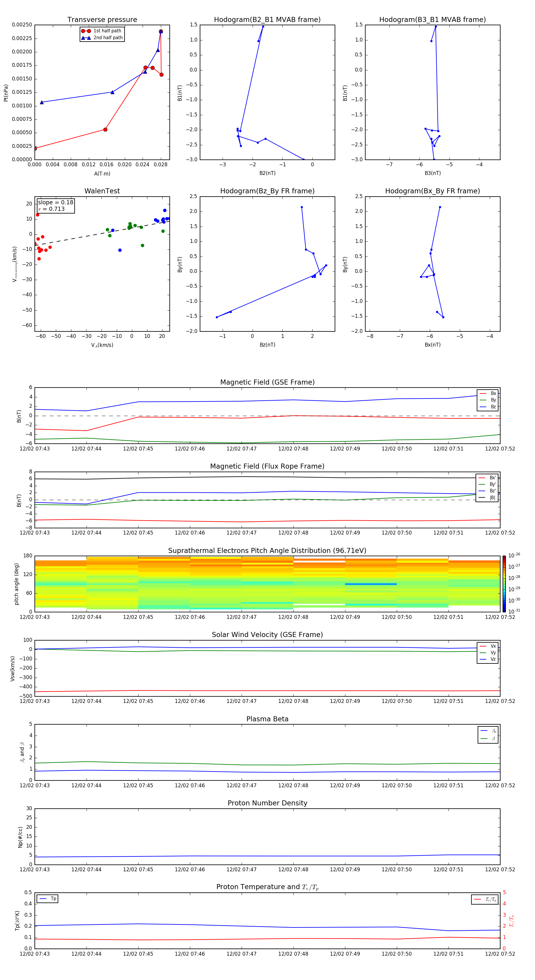Select 'Vz' in the solar wind legend
This screenshot has width=535, height=980.
point(488,659)
